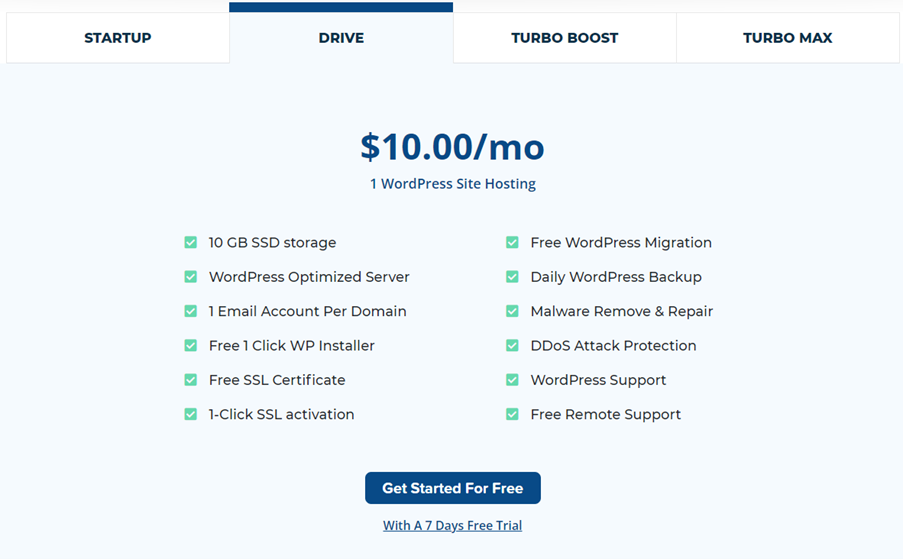903x559 pixels.
Task: Click the Free Remote Support text
Action: pyautogui.click(x=606, y=415)
